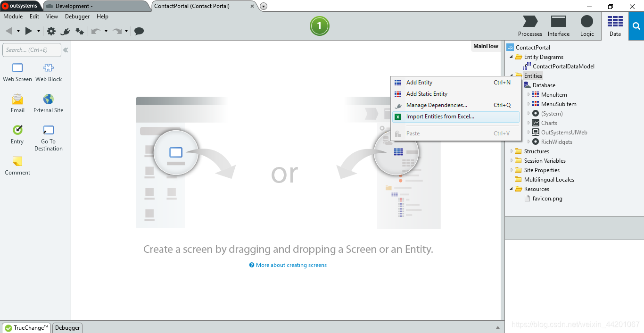Viewport: 644px width, 333px height.
Task: Collapse the Entity Diagrams folder
Action: pyautogui.click(x=512, y=57)
